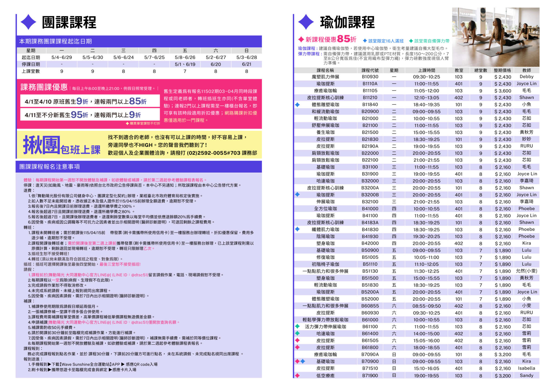The image size is (555, 392).
Task: Click the 課程代號 column header
Action: (370, 70)
